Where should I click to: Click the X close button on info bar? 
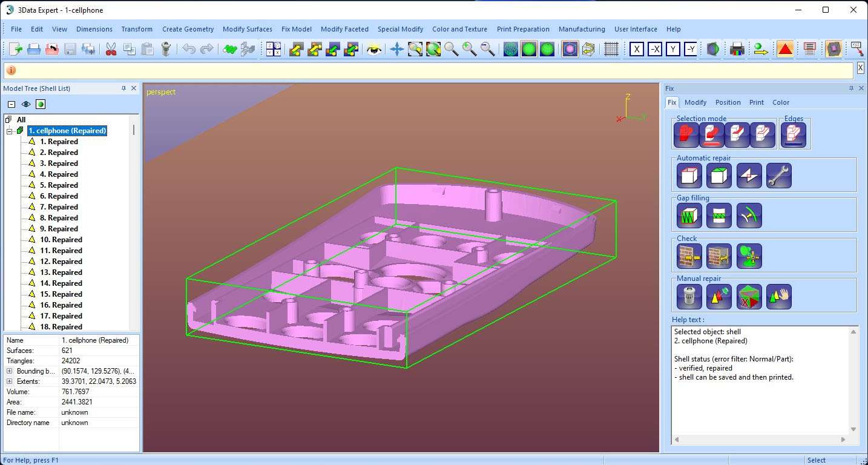click(x=860, y=69)
